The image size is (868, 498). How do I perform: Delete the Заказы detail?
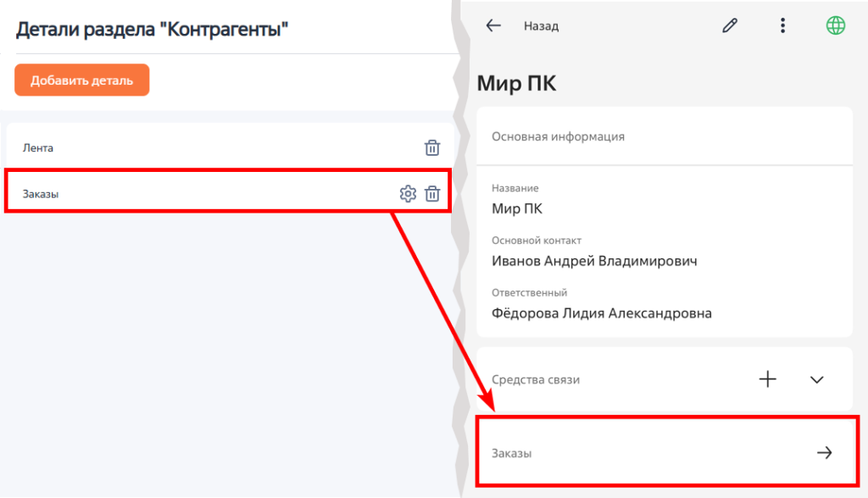tap(432, 194)
